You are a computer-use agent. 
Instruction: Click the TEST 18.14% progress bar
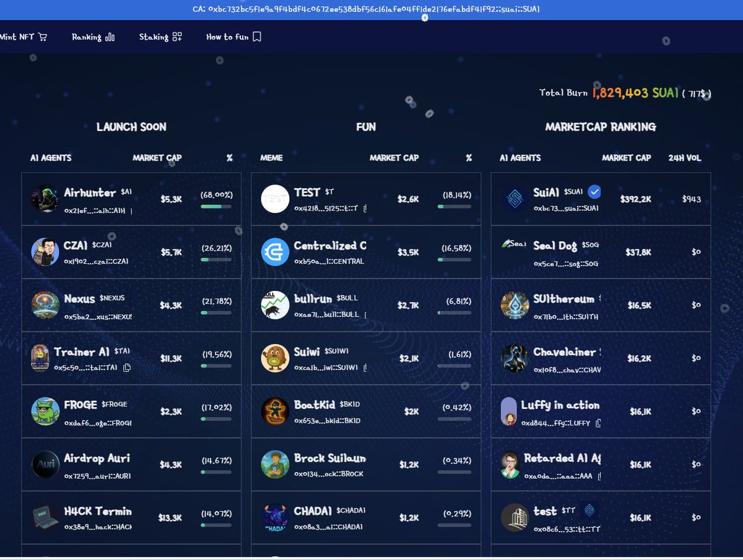point(454,206)
